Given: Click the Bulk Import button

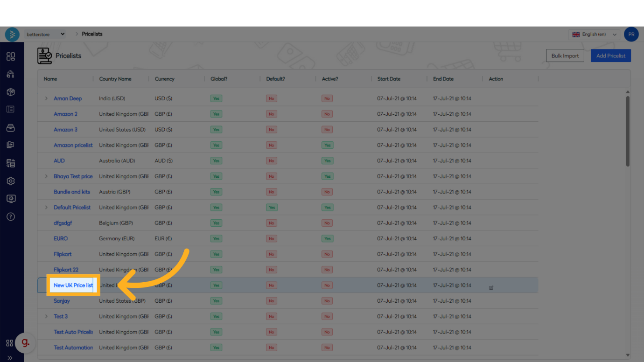Looking at the screenshot, I should (x=565, y=56).
